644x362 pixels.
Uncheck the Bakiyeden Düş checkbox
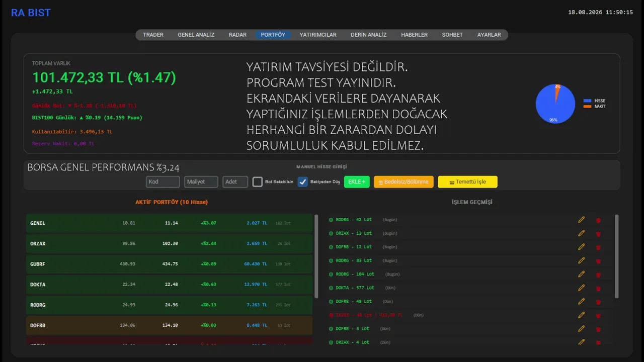[302, 182]
